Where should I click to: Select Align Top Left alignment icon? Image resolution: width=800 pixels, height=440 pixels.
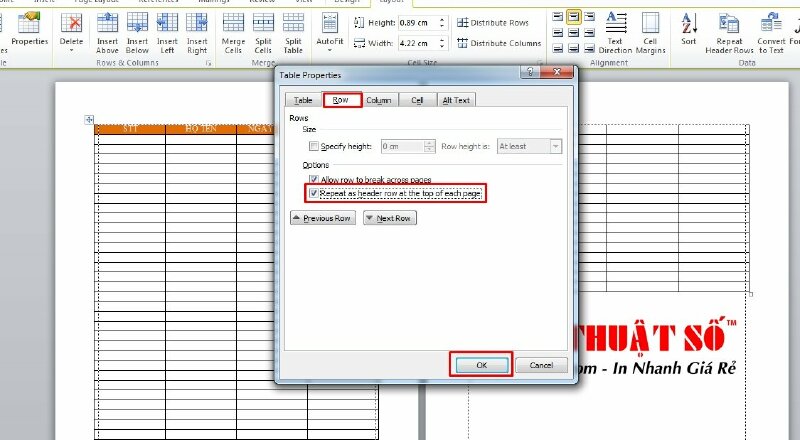(558, 17)
